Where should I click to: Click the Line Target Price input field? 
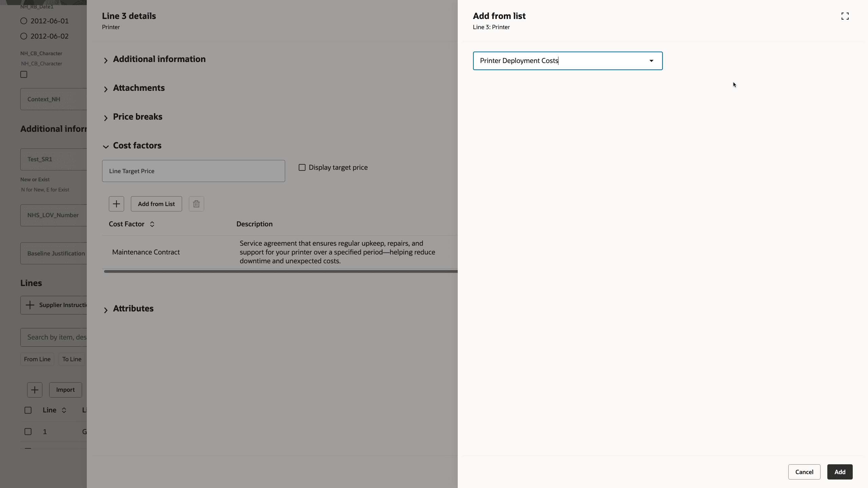(193, 170)
